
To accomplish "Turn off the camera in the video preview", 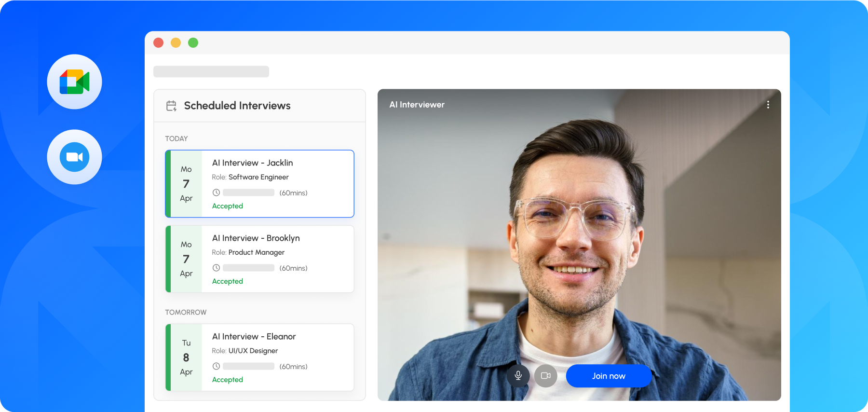I will [546, 375].
